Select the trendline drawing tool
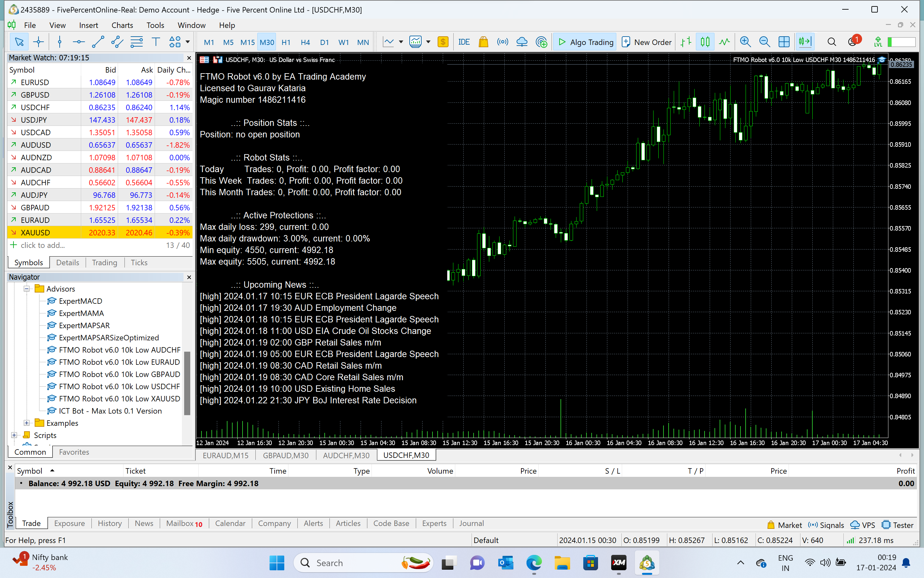The image size is (924, 578). [x=98, y=42]
